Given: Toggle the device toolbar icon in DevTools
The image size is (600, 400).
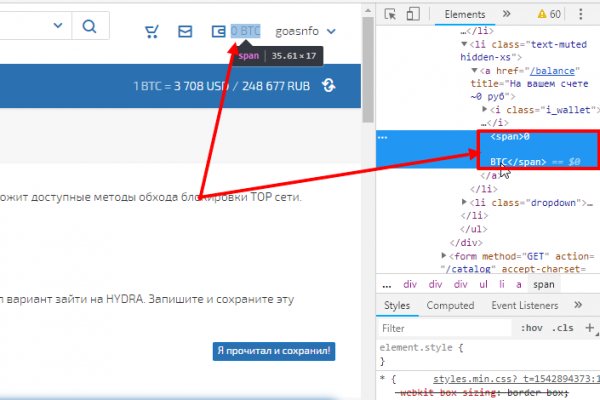Looking at the screenshot, I should pyautogui.click(x=411, y=15).
